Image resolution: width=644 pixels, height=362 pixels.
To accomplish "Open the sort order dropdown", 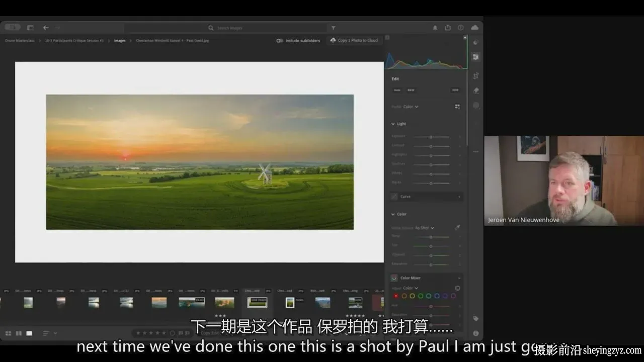I will click(x=49, y=333).
